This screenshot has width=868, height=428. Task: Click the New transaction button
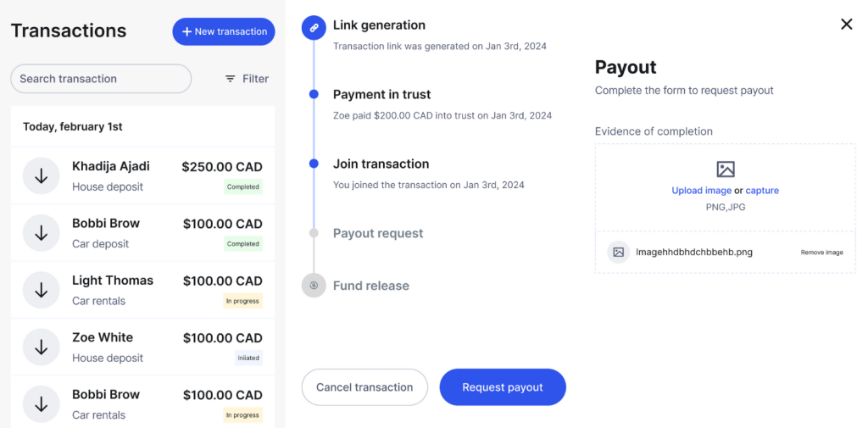tap(224, 31)
